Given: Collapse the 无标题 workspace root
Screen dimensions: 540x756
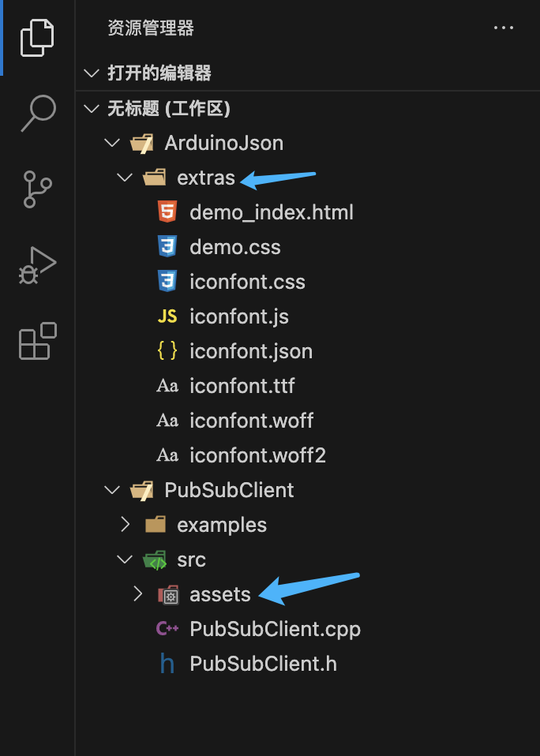Looking at the screenshot, I should pos(92,108).
